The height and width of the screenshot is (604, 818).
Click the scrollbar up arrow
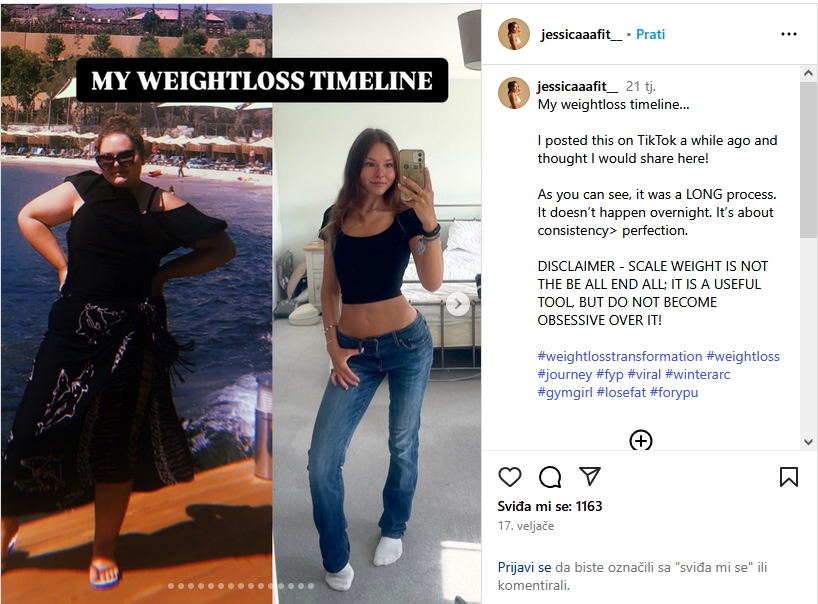pyautogui.click(x=809, y=74)
